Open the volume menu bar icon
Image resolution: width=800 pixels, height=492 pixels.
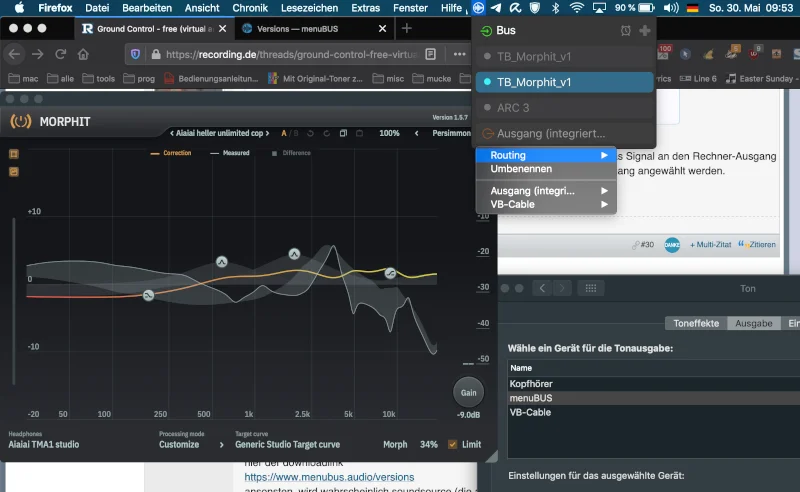tap(670, 8)
